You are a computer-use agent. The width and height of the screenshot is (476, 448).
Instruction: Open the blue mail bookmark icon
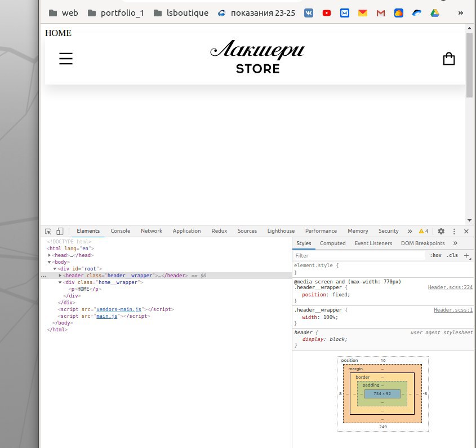[x=345, y=13]
